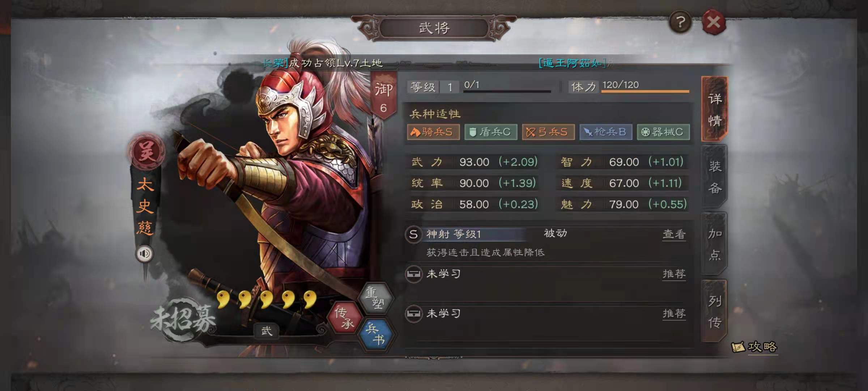Open the help question mark icon
868x391 pixels.
[680, 22]
